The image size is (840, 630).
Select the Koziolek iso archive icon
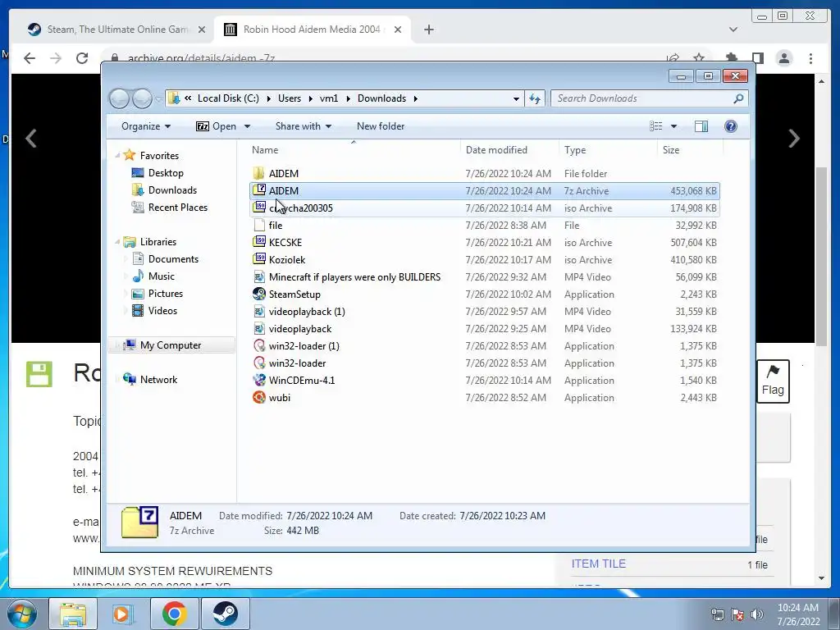point(259,259)
